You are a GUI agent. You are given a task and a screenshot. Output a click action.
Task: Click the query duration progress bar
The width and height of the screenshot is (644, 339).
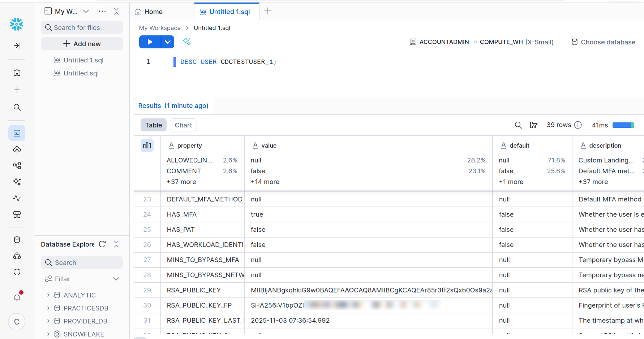pyautogui.click(x=623, y=125)
